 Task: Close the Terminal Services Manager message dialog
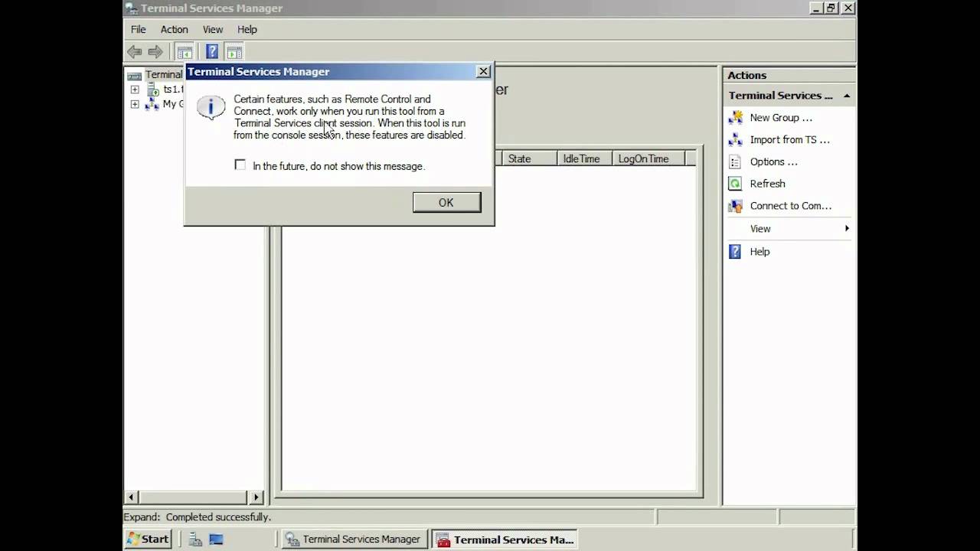tap(483, 71)
